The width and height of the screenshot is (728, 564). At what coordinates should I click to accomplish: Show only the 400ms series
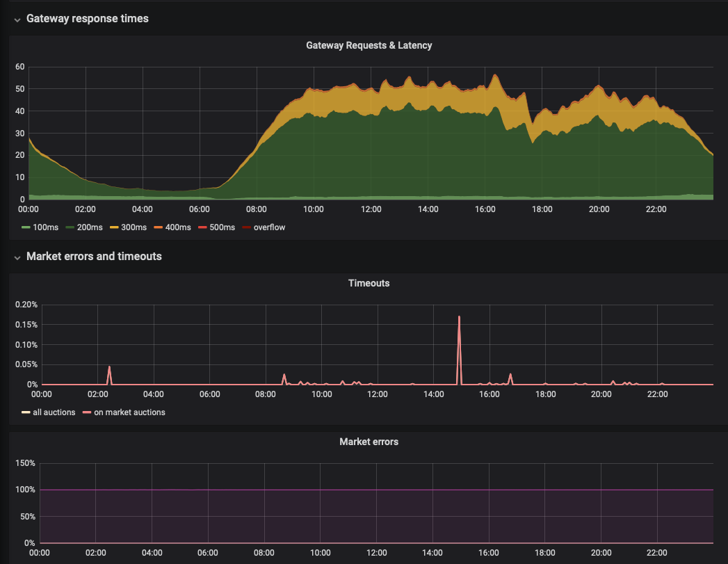[x=175, y=227]
